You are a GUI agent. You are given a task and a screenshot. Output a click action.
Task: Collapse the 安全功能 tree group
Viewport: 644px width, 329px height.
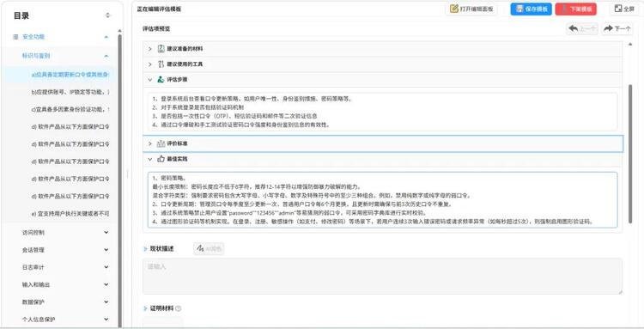[x=106, y=37]
